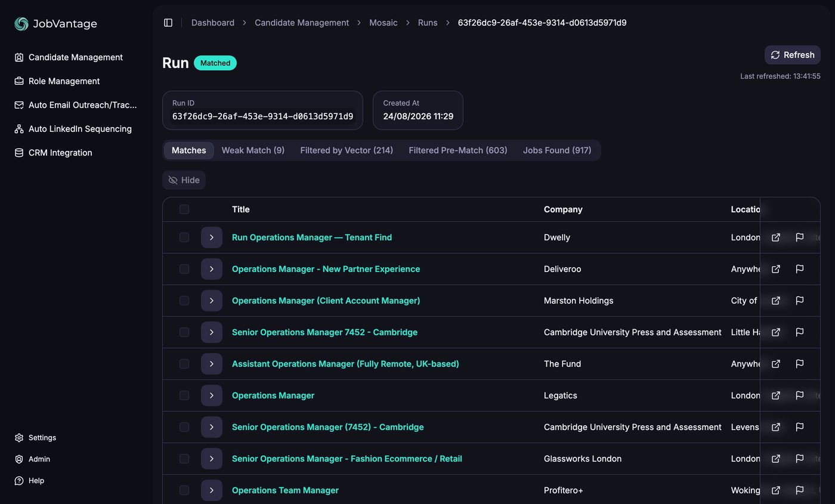Go to Dashboard breadcrumb

click(213, 23)
